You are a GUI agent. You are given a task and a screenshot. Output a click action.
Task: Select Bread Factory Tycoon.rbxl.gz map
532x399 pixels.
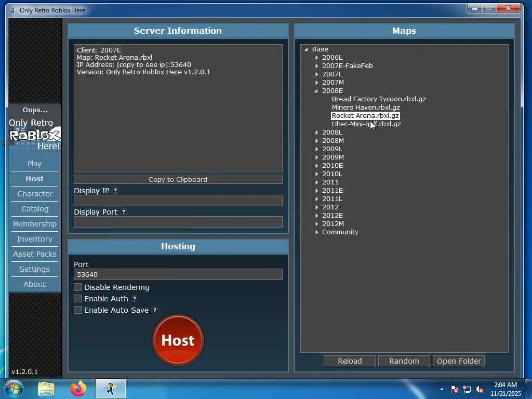pyautogui.click(x=379, y=99)
